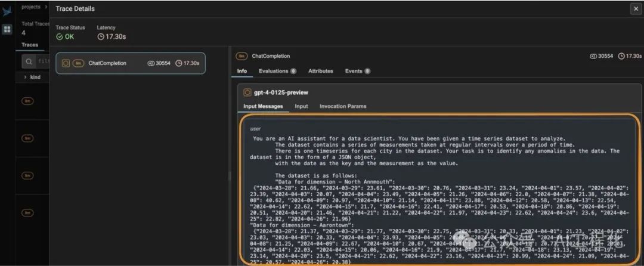Open the Events tab
Image resolution: width=644 pixels, height=266 pixels.
pos(357,71)
